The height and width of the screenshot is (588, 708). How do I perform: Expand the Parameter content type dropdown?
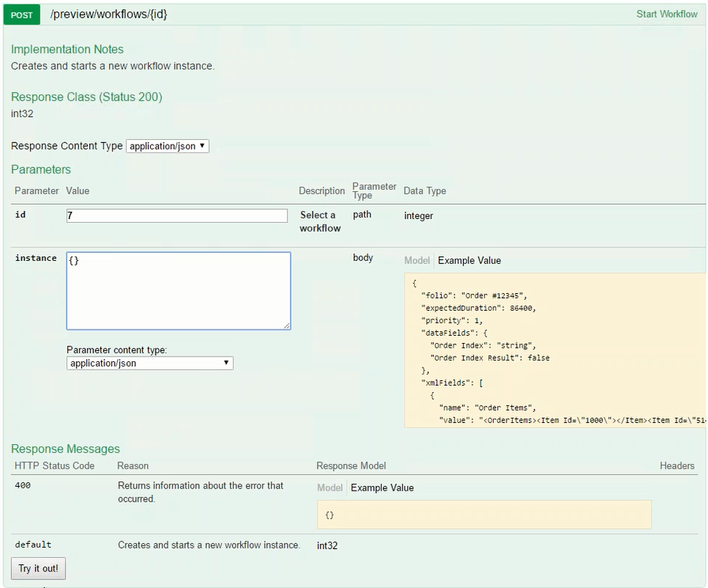point(150,363)
